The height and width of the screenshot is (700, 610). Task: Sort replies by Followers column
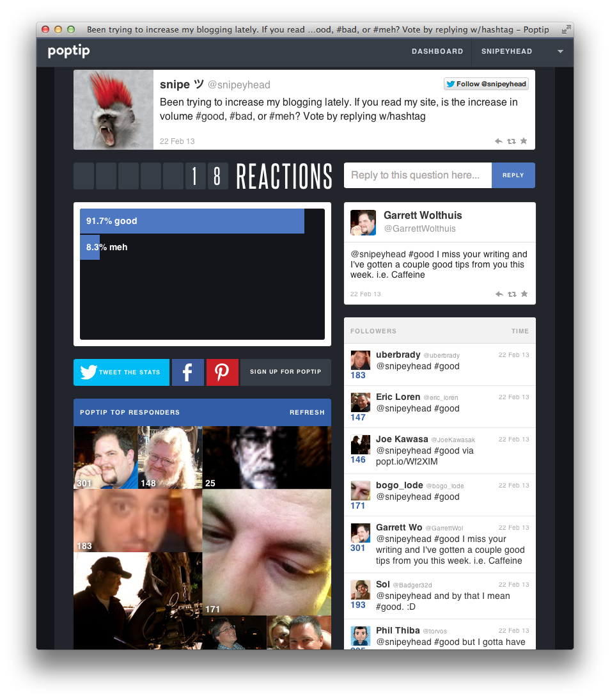[373, 331]
